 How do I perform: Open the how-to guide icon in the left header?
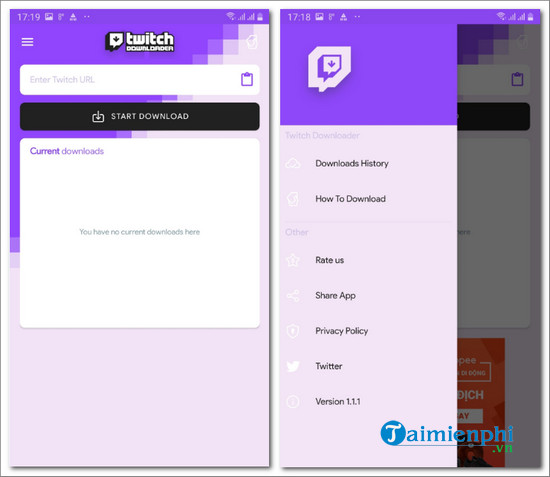[252, 42]
